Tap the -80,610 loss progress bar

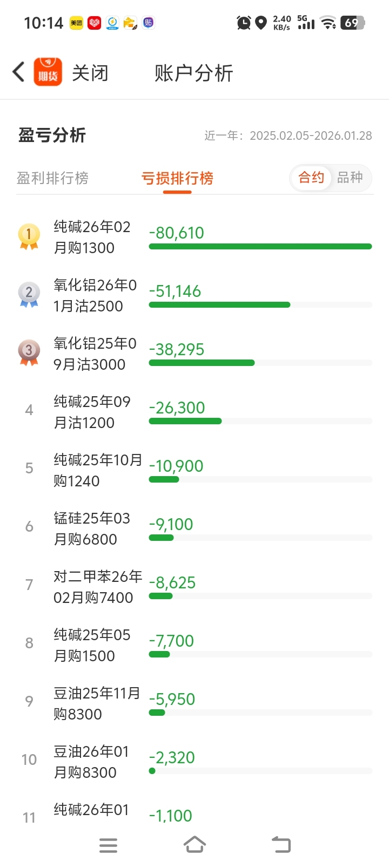260,247
